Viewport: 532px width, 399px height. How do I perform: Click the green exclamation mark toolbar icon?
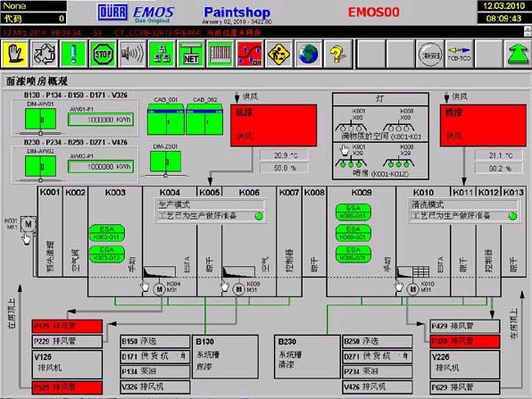point(73,54)
